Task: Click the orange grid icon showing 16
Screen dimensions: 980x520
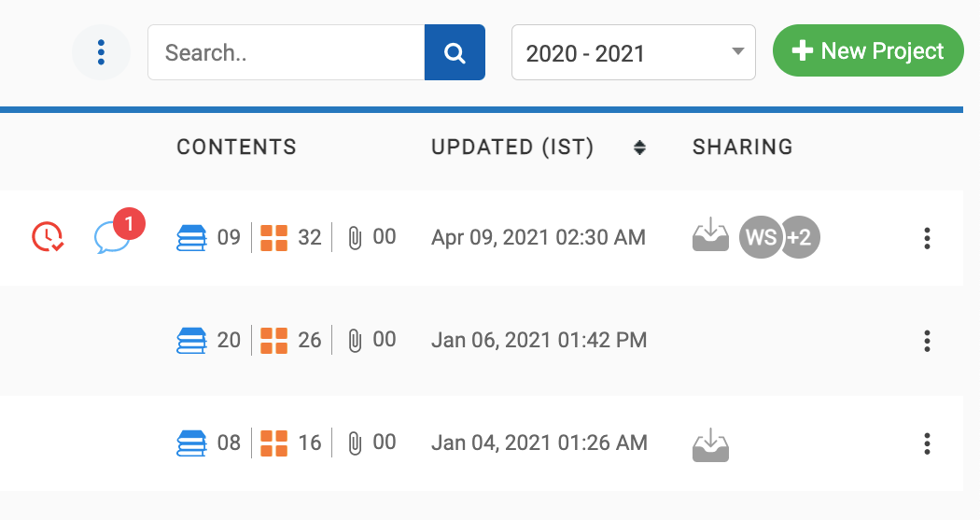Action: (273, 443)
